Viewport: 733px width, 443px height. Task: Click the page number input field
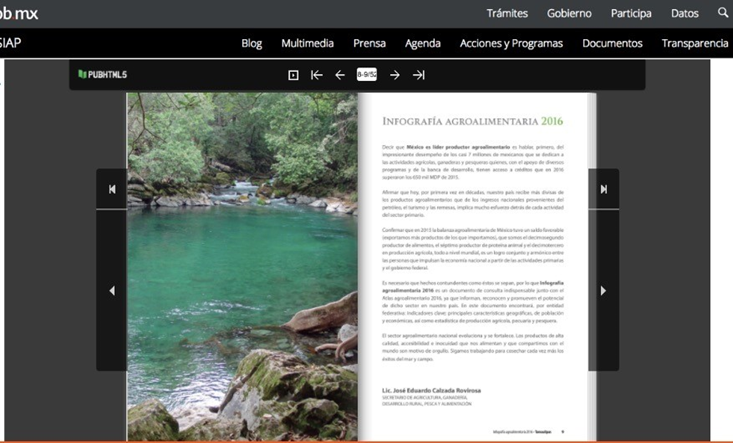point(367,74)
